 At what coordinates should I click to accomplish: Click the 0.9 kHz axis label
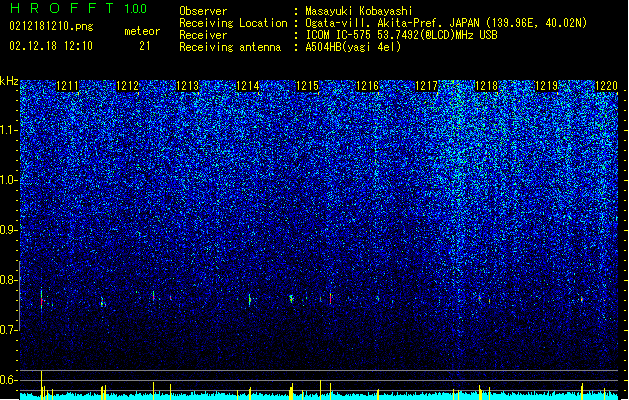click(x=9, y=230)
